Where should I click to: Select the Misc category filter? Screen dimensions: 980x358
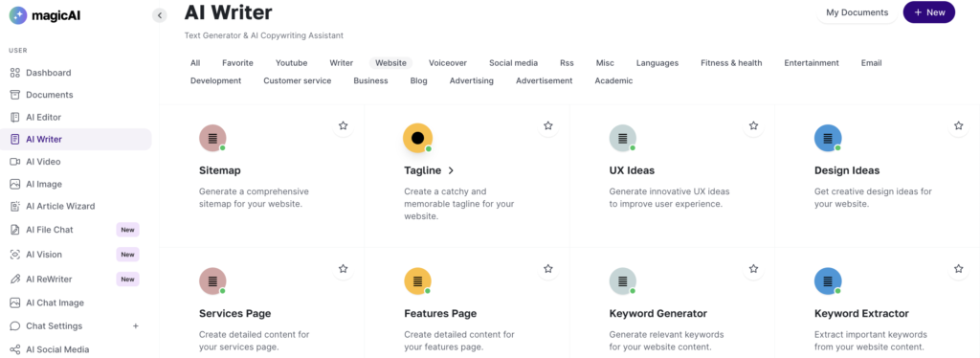[605, 63]
